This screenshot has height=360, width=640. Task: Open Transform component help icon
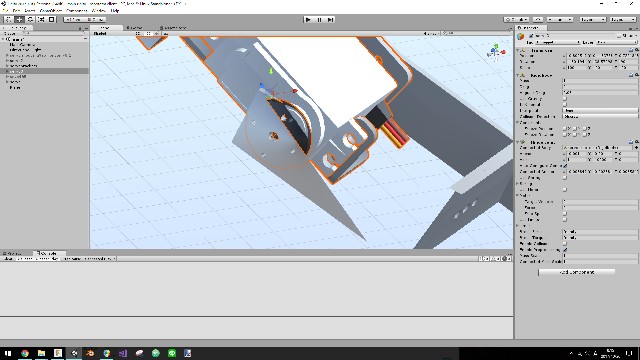click(631, 50)
